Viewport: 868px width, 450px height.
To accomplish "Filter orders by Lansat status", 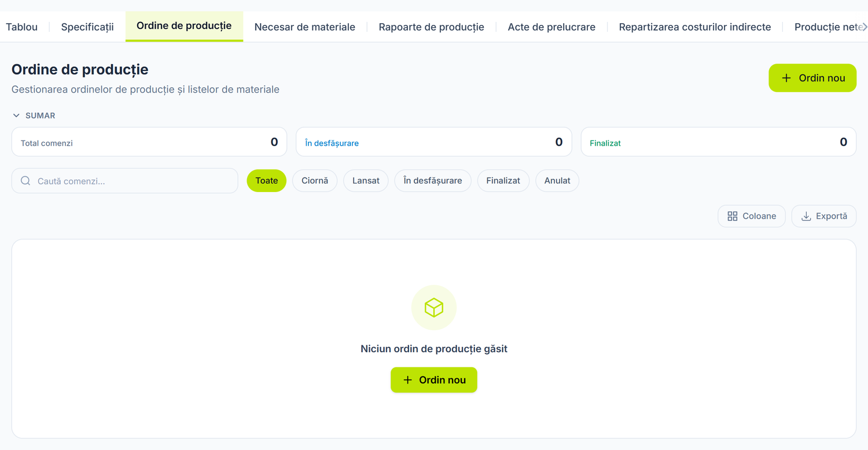I will pos(366,180).
